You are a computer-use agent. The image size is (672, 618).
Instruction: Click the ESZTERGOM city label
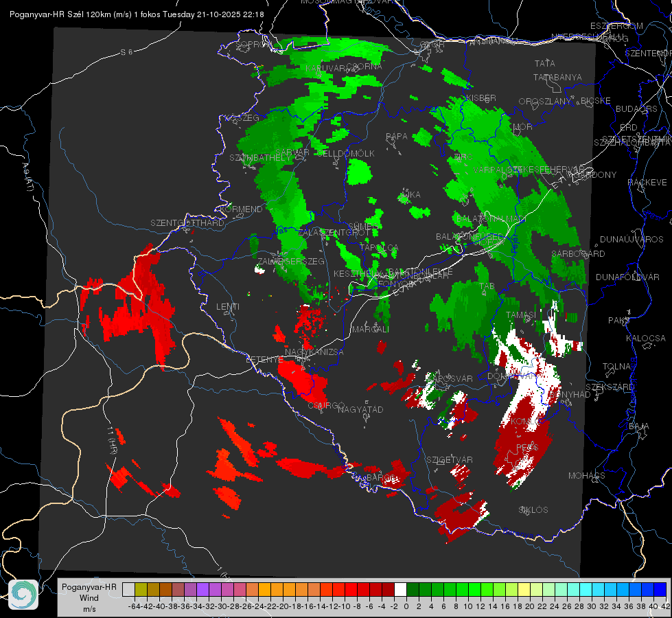[x=616, y=26]
